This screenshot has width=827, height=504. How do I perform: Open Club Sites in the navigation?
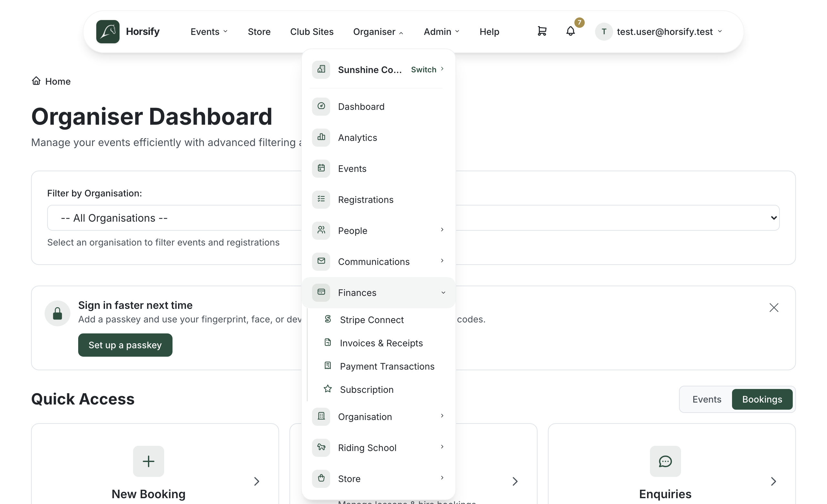(312, 32)
